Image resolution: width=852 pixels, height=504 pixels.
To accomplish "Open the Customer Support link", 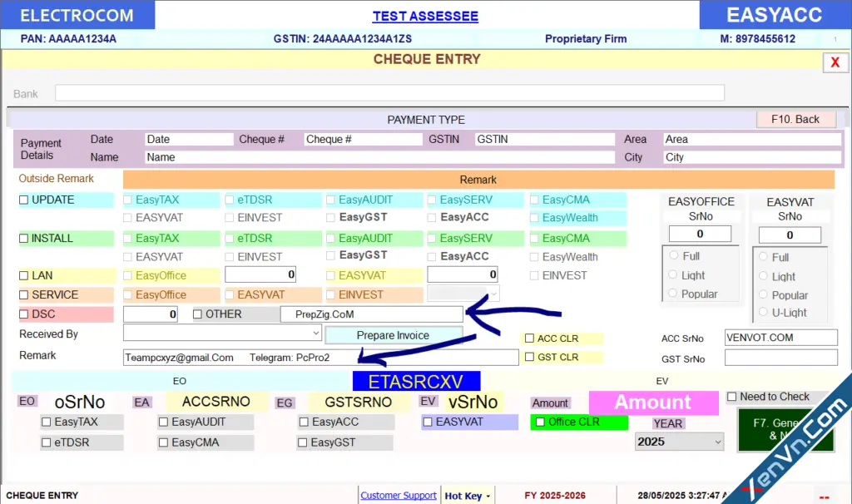I will pyautogui.click(x=399, y=496).
